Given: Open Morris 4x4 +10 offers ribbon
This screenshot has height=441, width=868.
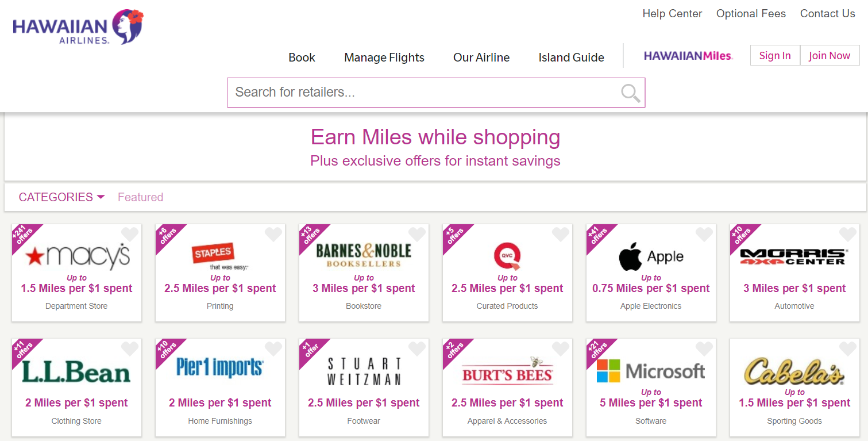Looking at the screenshot, I should pos(741,235).
